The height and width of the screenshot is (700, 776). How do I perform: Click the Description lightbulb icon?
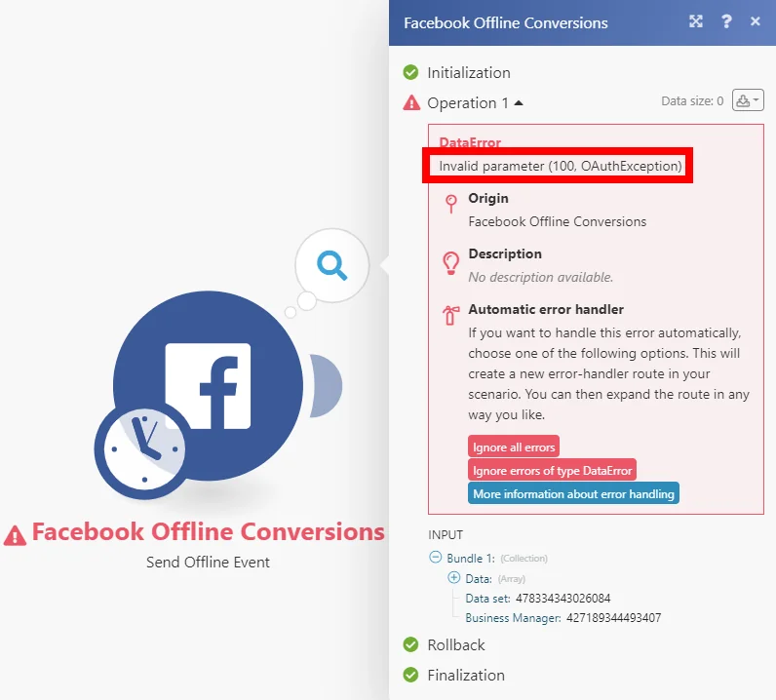click(450, 263)
